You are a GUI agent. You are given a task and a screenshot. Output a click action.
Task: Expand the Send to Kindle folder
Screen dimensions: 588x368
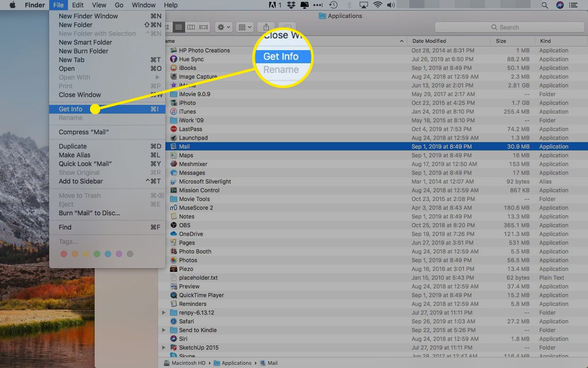click(164, 330)
